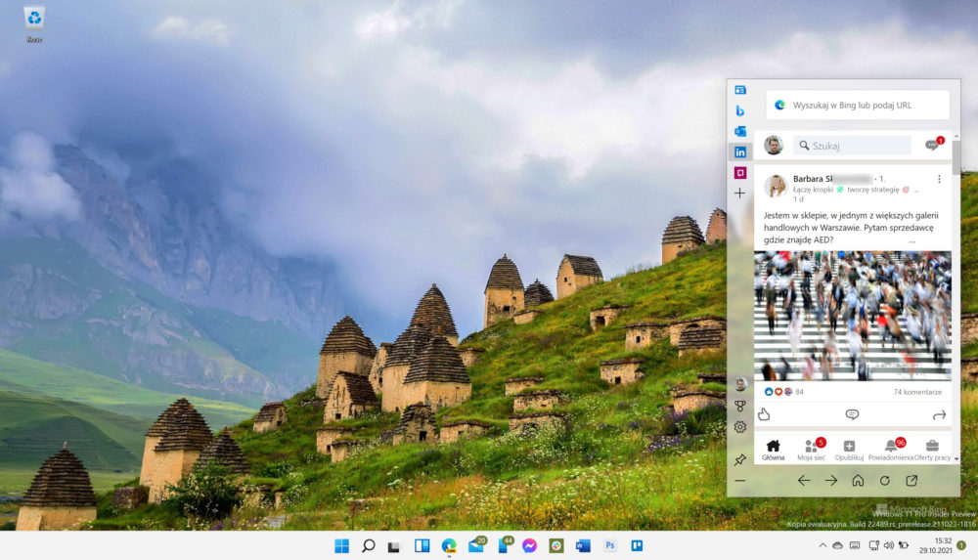Image resolution: width=978 pixels, height=560 pixels.
Task: Open Microsoft Edge Canary on the taskbar
Action: (x=449, y=545)
